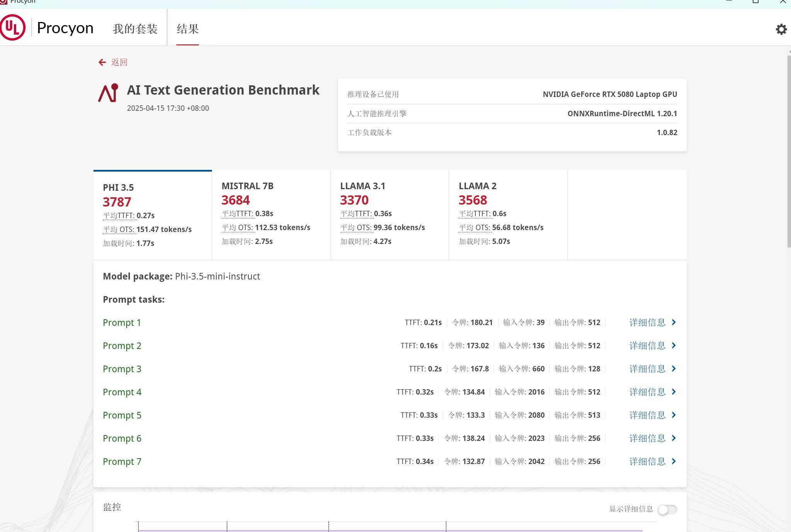Select the MISTRAL 7B score tab

[x=271, y=214]
